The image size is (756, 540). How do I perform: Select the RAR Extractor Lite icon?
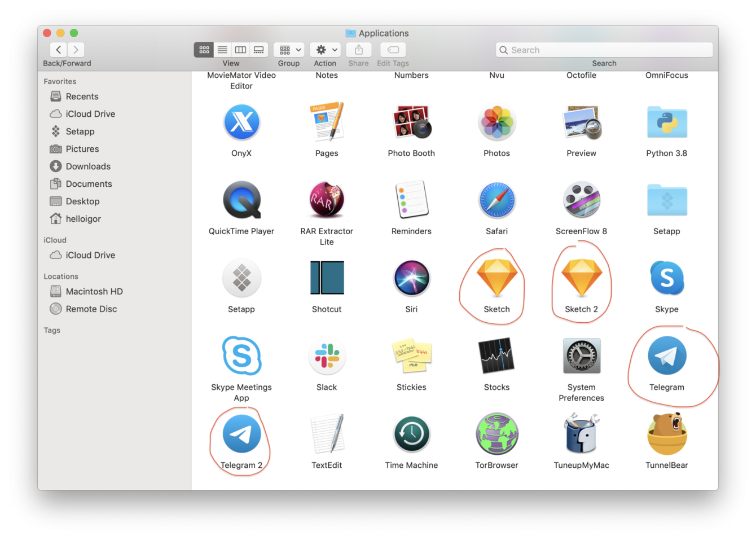pyautogui.click(x=327, y=200)
